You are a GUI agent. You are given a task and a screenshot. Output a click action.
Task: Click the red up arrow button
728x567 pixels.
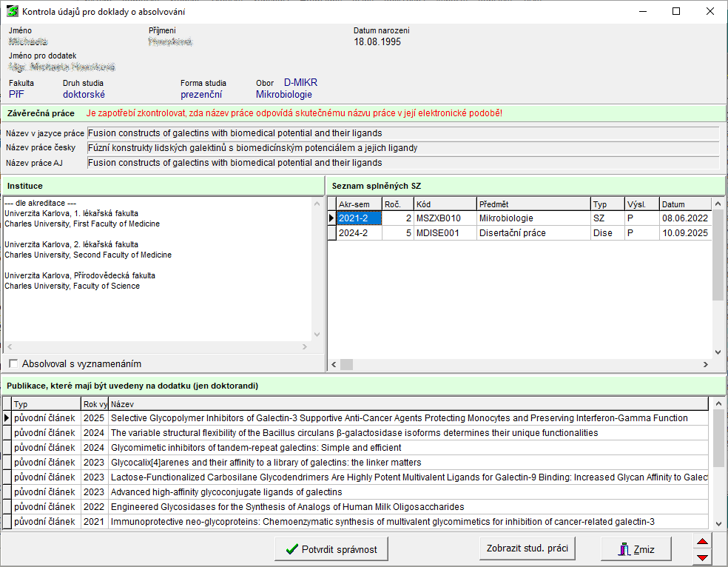703,543
